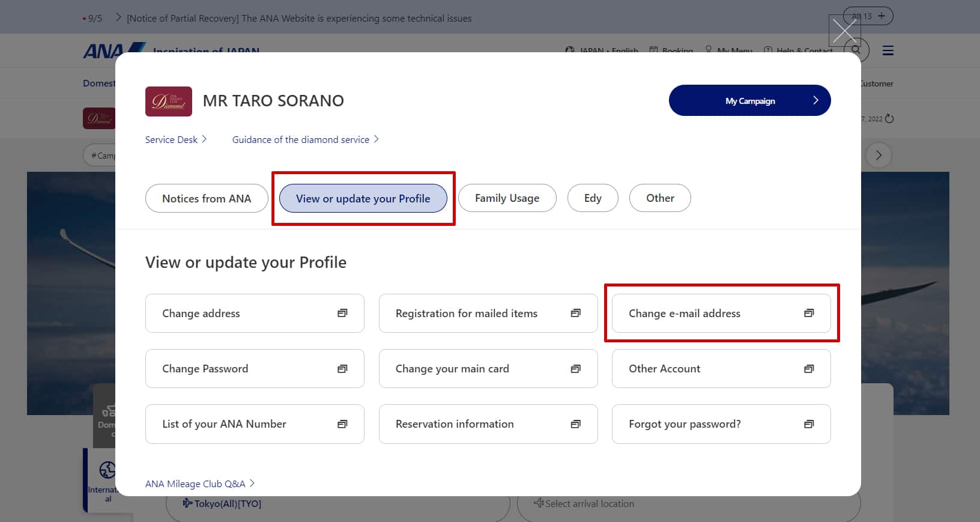Click the Diamond member badge icon
The width and height of the screenshot is (980, 522).
[x=168, y=101]
